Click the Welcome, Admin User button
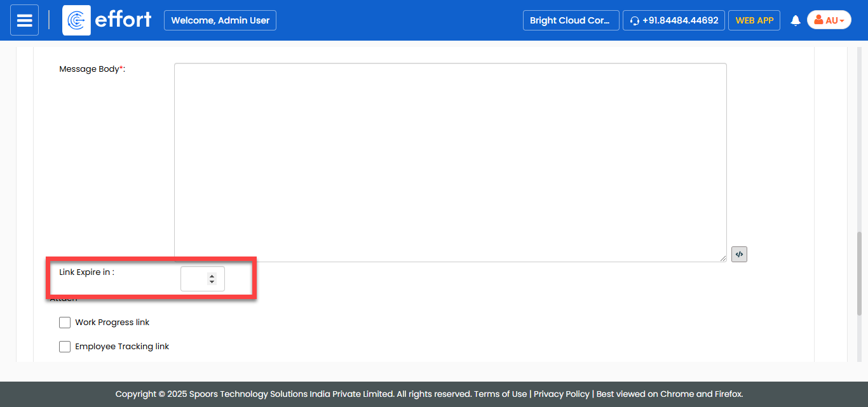Image resolution: width=868 pixels, height=407 pixels. [220, 20]
